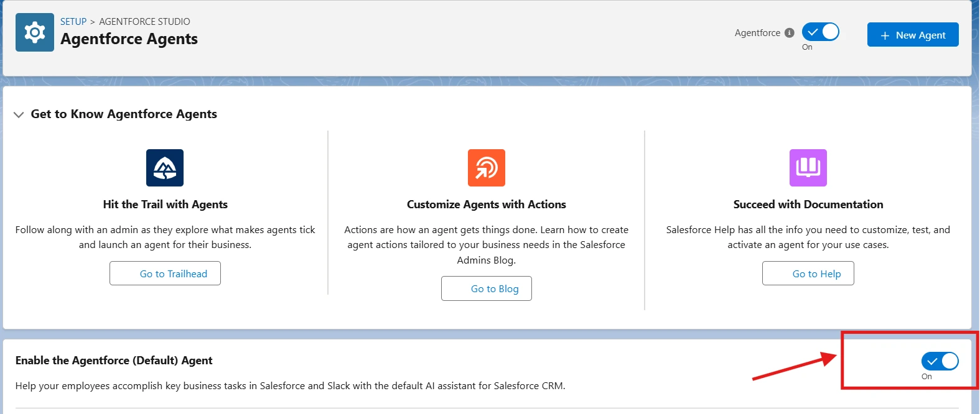Click the Trailhead mountain icon
Screen dimensions: 980x414
(165, 168)
